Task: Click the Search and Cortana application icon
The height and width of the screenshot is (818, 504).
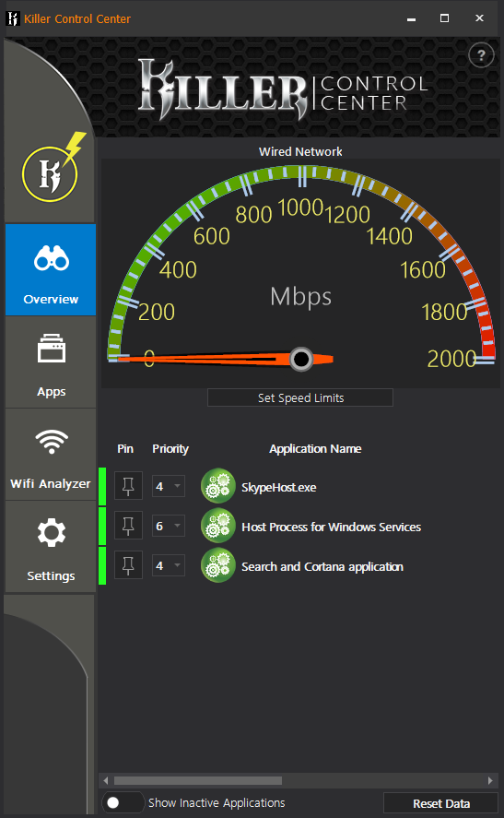Action: click(218, 565)
